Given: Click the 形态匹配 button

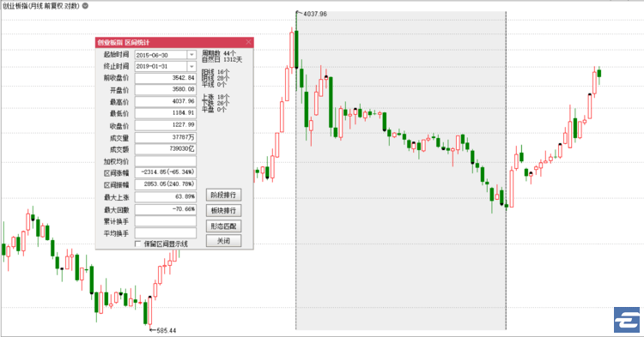Looking at the screenshot, I should [x=223, y=226].
